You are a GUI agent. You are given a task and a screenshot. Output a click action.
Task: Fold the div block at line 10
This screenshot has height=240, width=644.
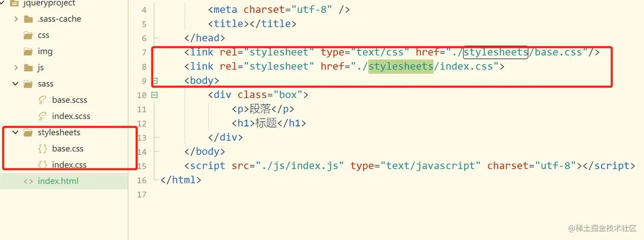coord(155,95)
